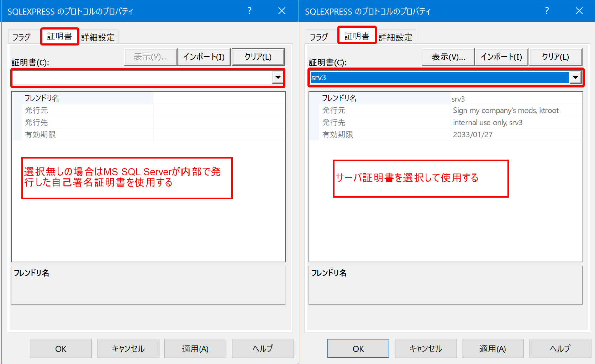This screenshot has width=595, height=364.
Task: Click the 2033/01/27 expiry value
Action: pos(473,135)
